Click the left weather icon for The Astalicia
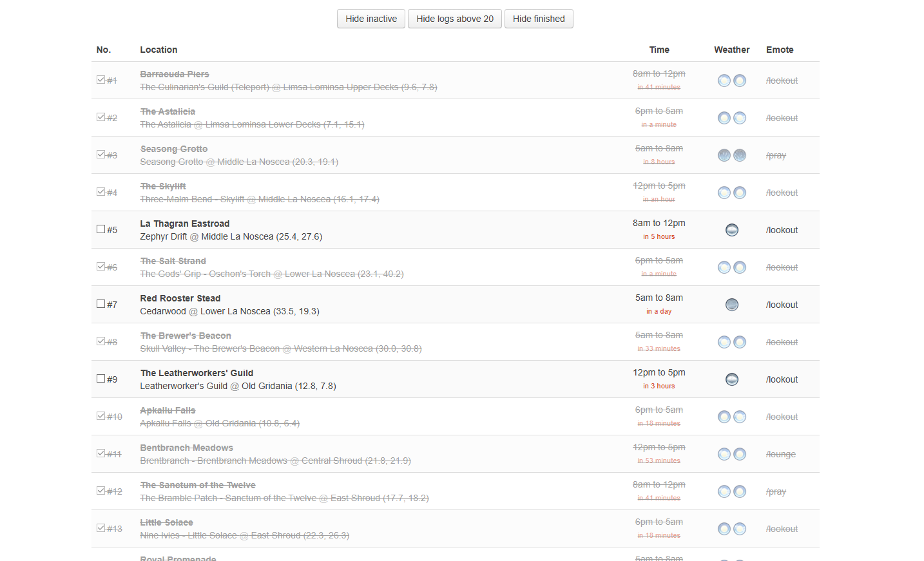This screenshot has height=561, width=924. point(724,118)
